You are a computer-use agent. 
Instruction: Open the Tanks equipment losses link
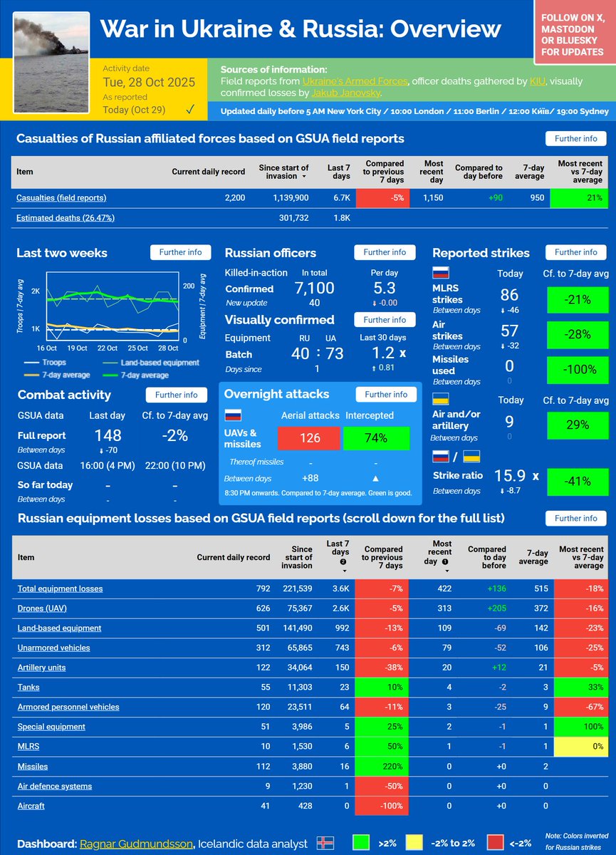[28, 687]
